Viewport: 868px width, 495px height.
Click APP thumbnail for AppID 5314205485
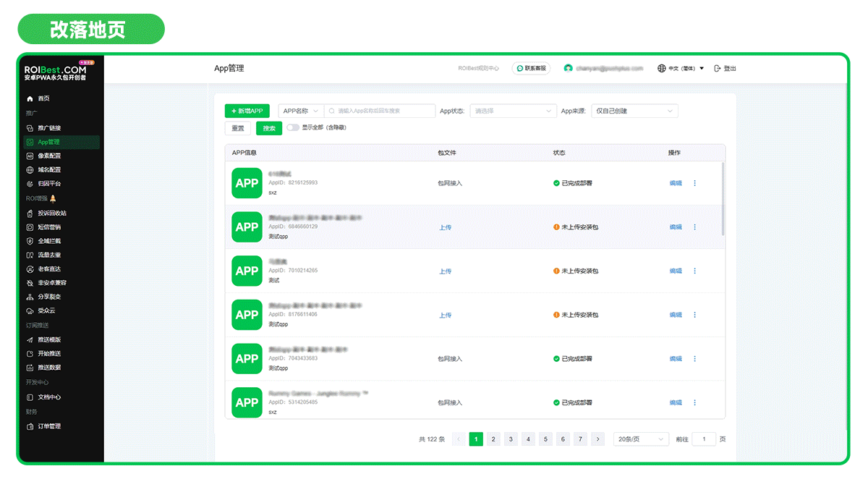tap(247, 402)
